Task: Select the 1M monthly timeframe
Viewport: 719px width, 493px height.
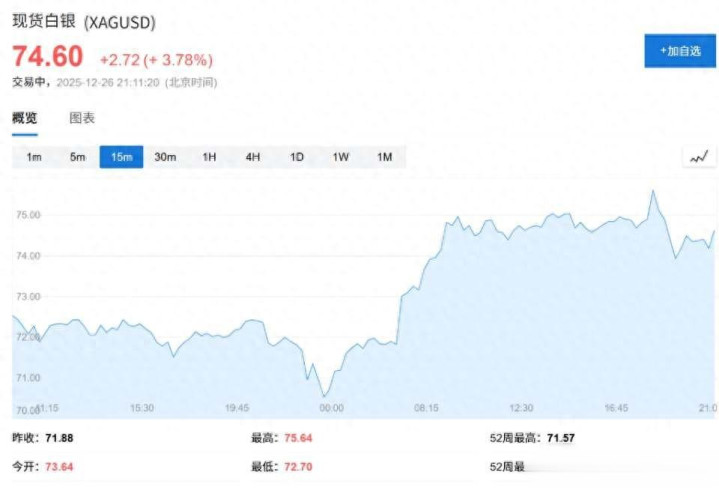Action: pyautogui.click(x=384, y=157)
